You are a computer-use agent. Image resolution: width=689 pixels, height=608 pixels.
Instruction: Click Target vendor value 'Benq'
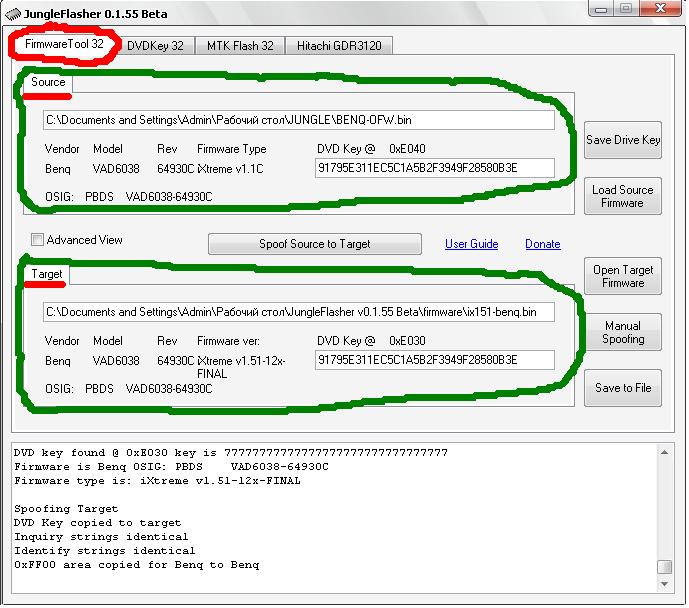58,361
